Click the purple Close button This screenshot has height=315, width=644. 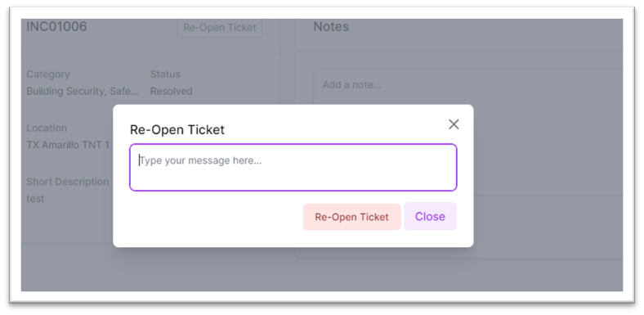click(430, 216)
